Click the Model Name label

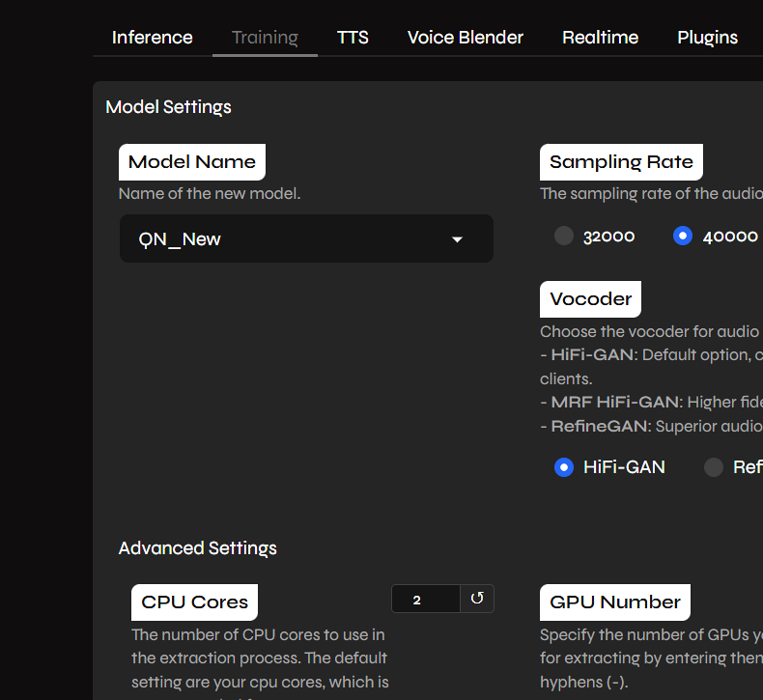[192, 162]
